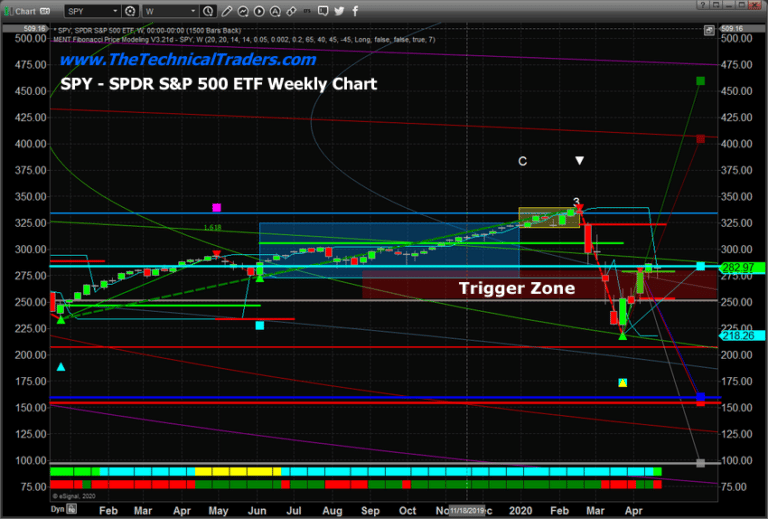The image size is (768, 519).
Task: Click the cursor date label 11/18/2019
Action: click(467, 510)
